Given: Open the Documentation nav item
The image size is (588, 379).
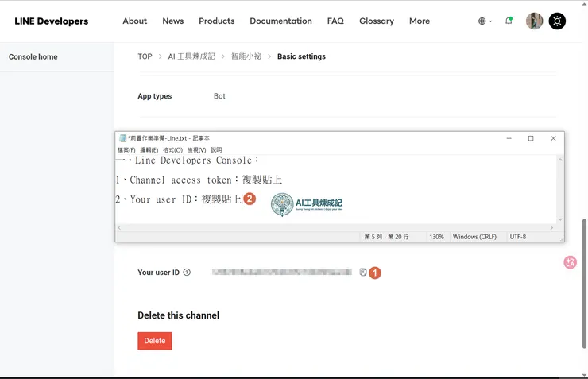Looking at the screenshot, I should (280, 21).
